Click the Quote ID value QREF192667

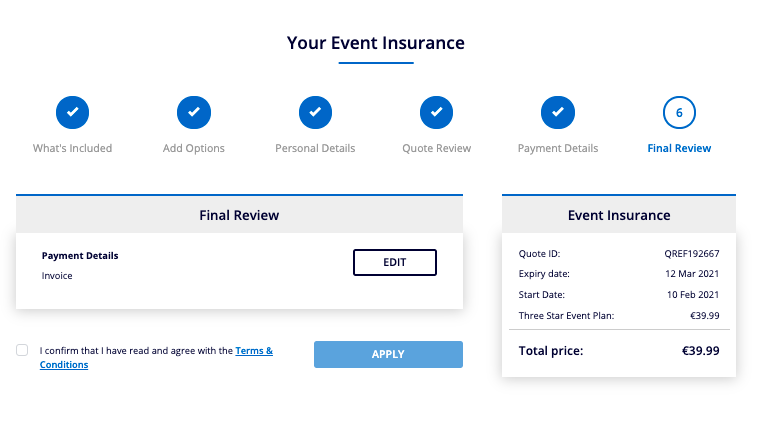pyautogui.click(x=692, y=254)
